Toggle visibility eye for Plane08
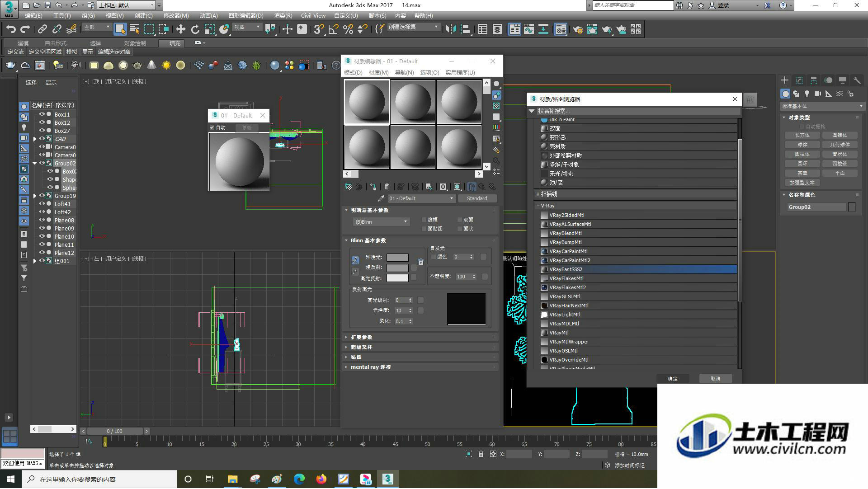Image resolution: width=868 pixels, height=489 pixels. (x=42, y=220)
